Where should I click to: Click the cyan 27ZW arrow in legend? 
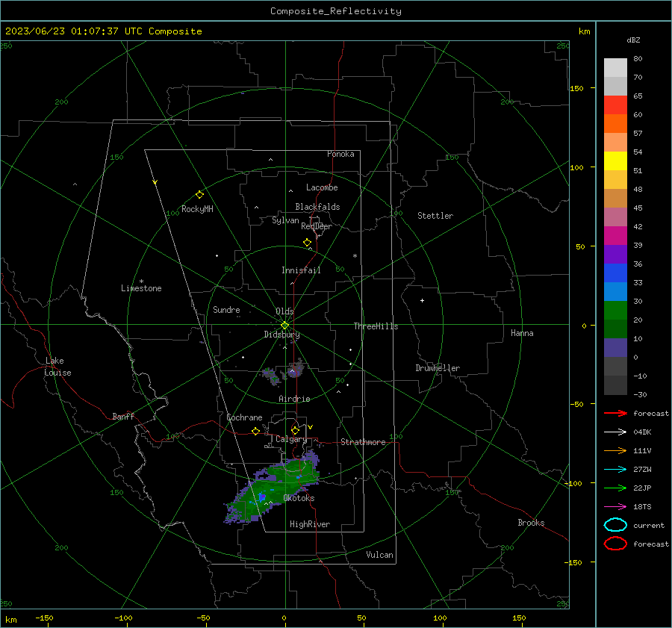tap(615, 470)
